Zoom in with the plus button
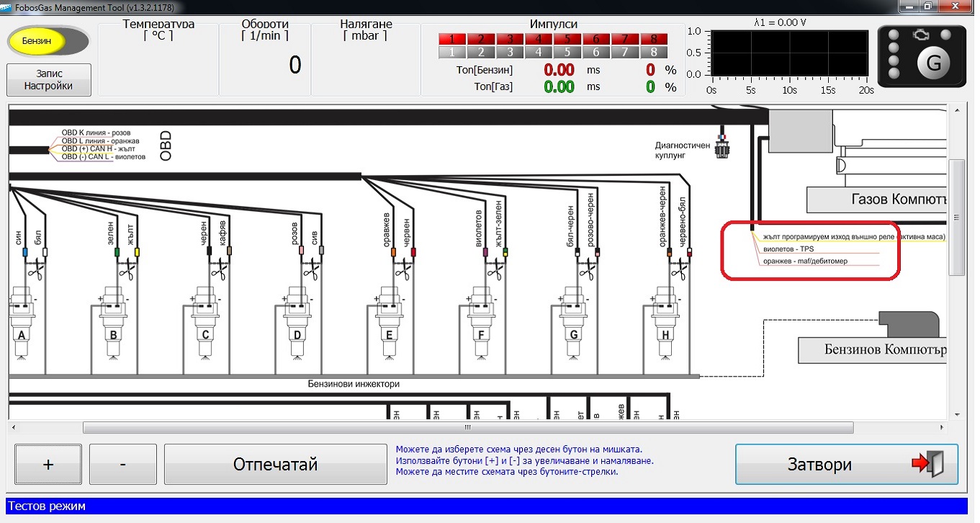 (48, 465)
